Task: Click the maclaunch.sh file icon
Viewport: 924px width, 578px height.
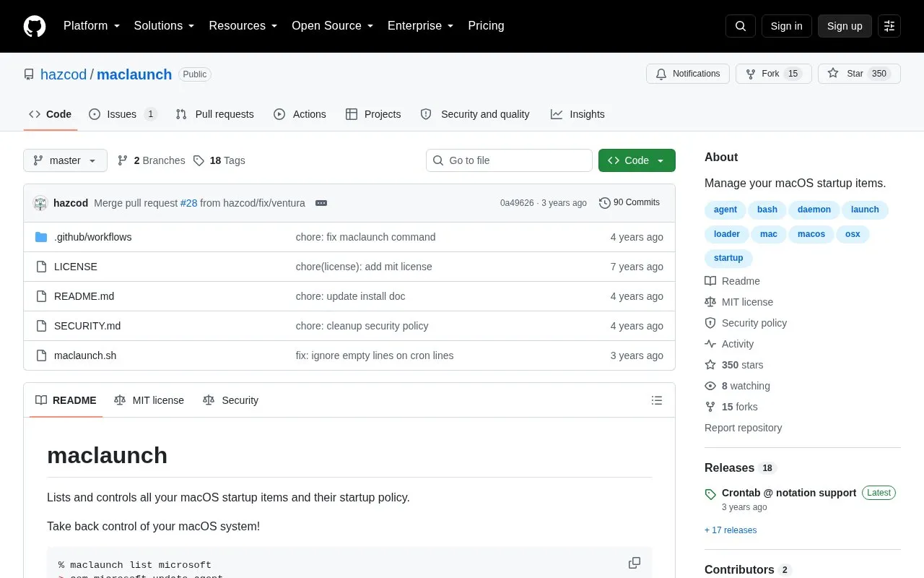Action: point(41,355)
